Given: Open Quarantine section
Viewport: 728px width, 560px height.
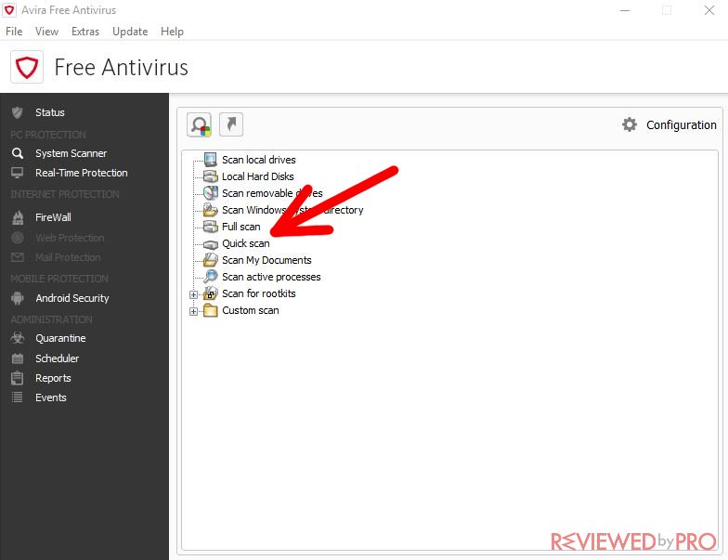Looking at the screenshot, I should [61, 338].
